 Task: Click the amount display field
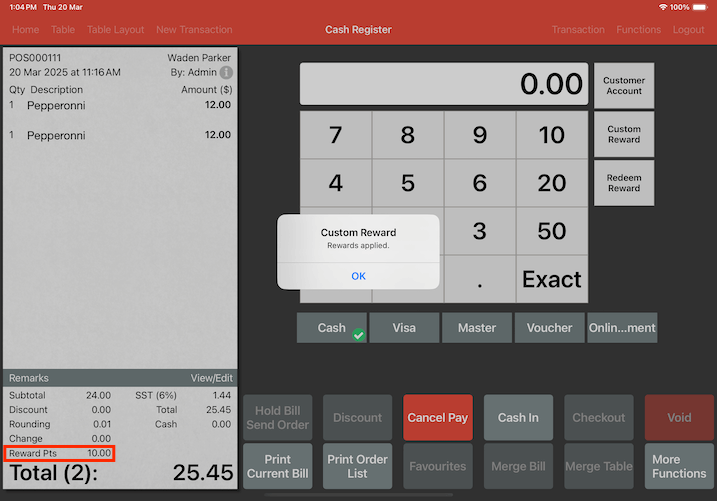point(444,84)
